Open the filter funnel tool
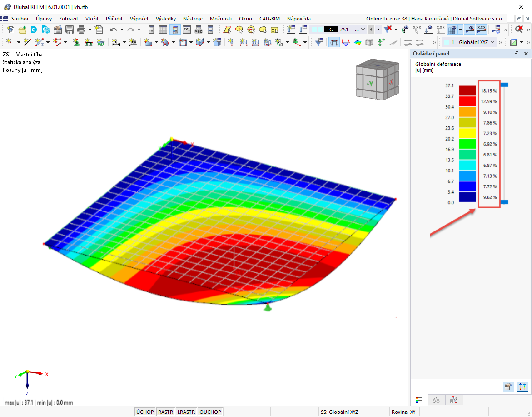This screenshot has height=417, width=532. tap(318, 42)
